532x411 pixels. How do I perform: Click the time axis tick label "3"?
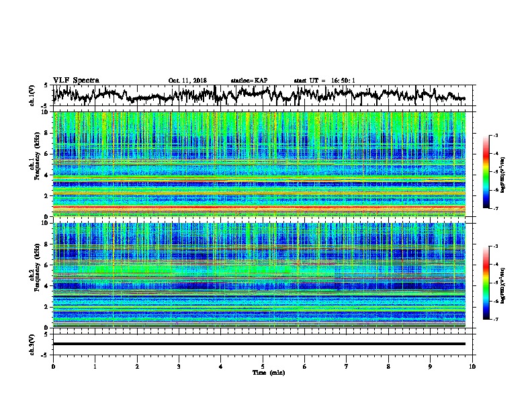coord(179,367)
